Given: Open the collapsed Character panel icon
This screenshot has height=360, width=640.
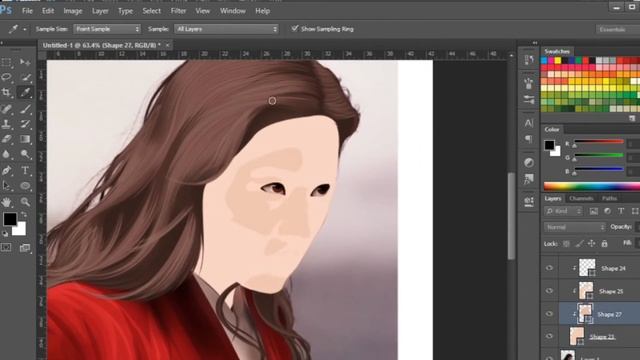Looking at the screenshot, I should [x=529, y=123].
